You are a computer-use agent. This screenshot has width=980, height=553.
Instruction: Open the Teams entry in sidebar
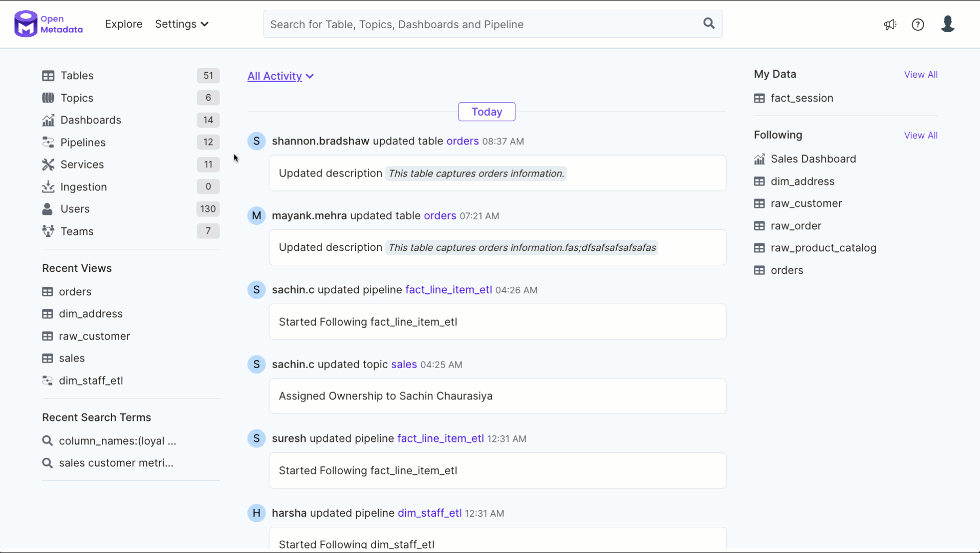77,231
